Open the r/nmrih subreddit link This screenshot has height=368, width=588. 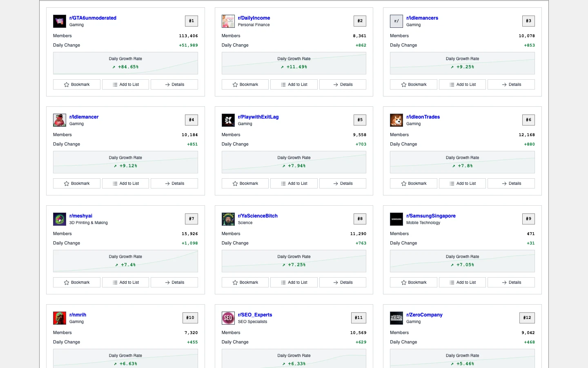pyautogui.click(x=78, y=315)
